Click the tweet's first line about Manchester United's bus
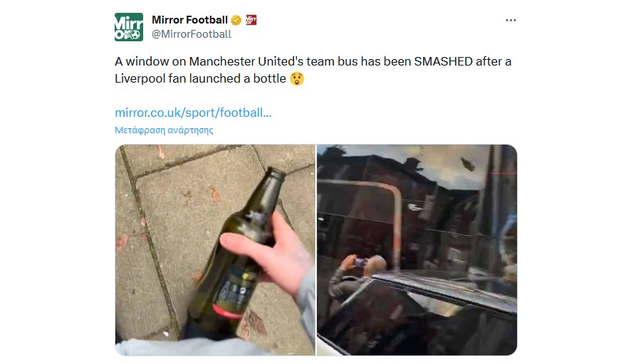641x364 pixels. [313, 61]
